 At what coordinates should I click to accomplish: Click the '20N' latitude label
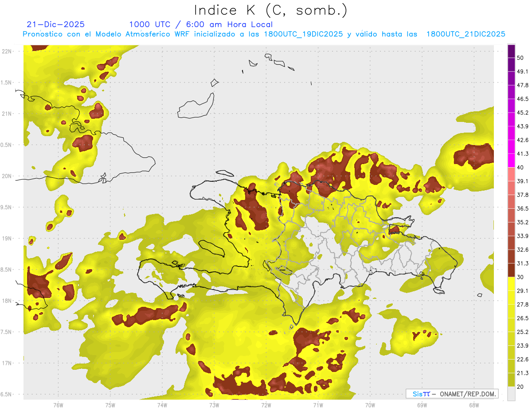(x=7, y=176)
